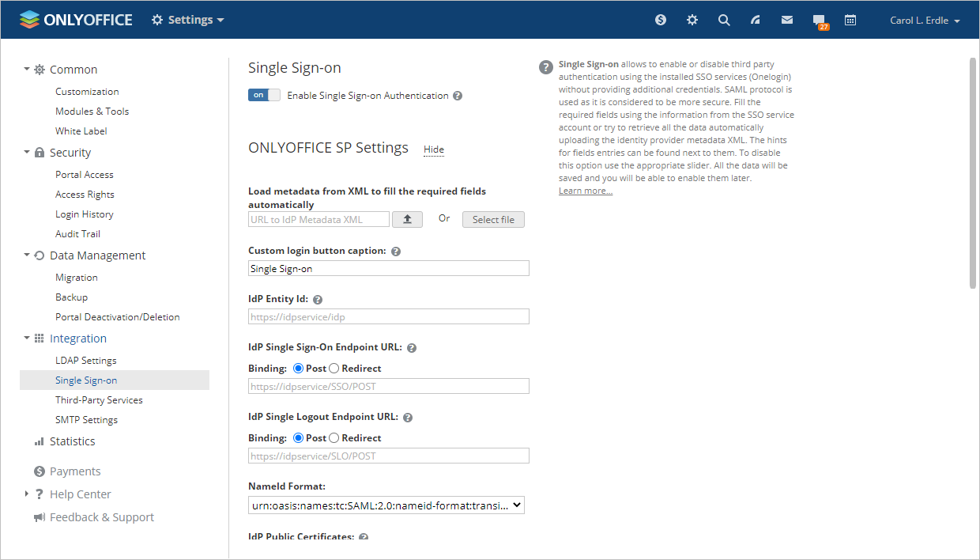The height and width of the screenshot is (560, 980).
Task: Open Portal Deactivation/Deletion
Action: [x=118, y=317]
